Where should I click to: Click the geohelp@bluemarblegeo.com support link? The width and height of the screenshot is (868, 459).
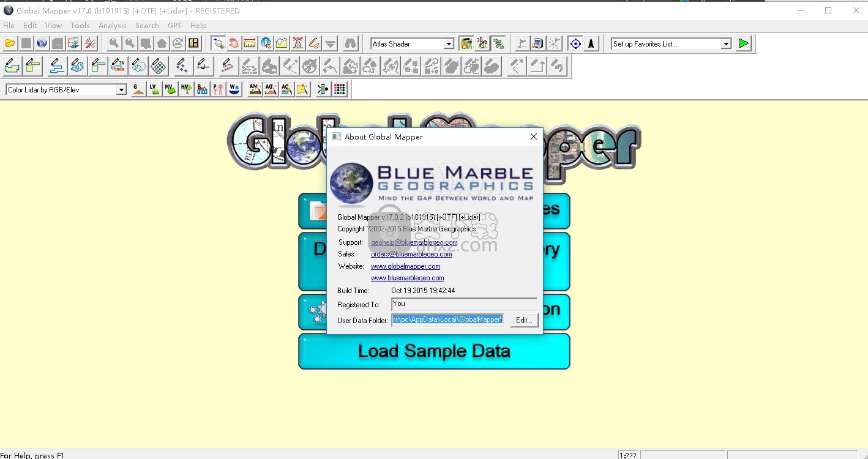[x=414, y=242]
